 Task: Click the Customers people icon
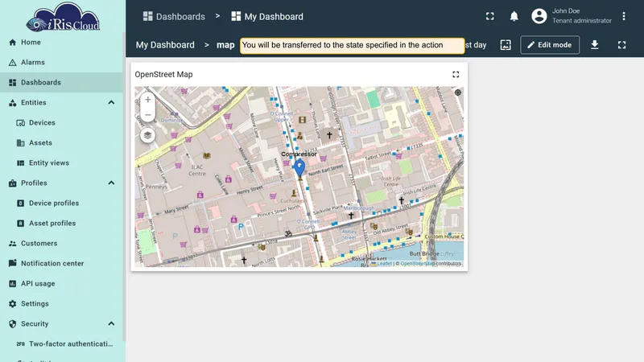point(13,244)
